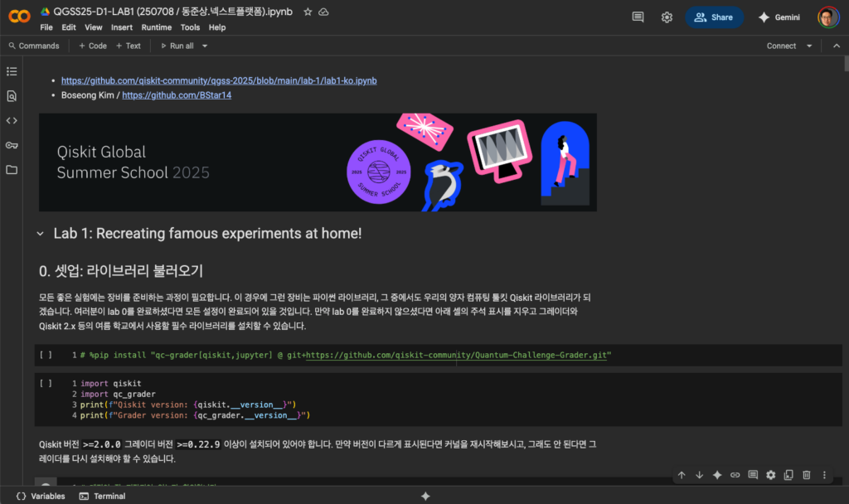This screenshot has height=504, width=849.
Task: Open the Tools menu
Action: point(190,27)
